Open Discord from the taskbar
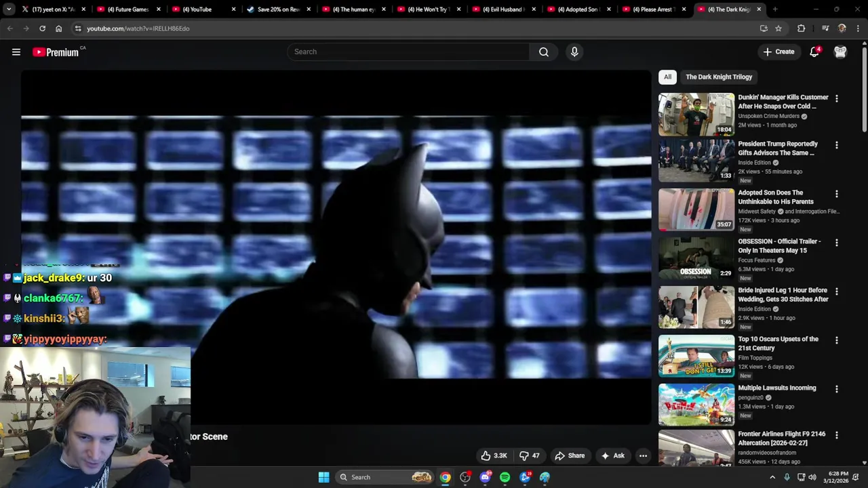 (485, 477)
